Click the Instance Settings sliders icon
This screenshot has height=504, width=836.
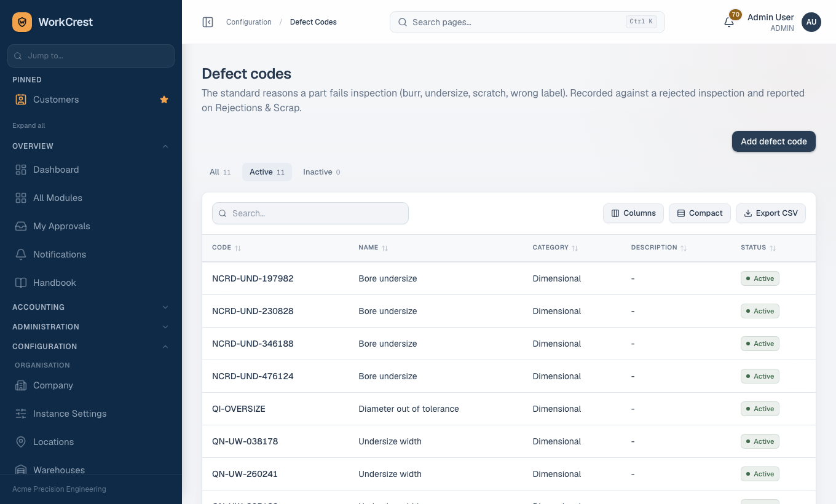(21, 414)
